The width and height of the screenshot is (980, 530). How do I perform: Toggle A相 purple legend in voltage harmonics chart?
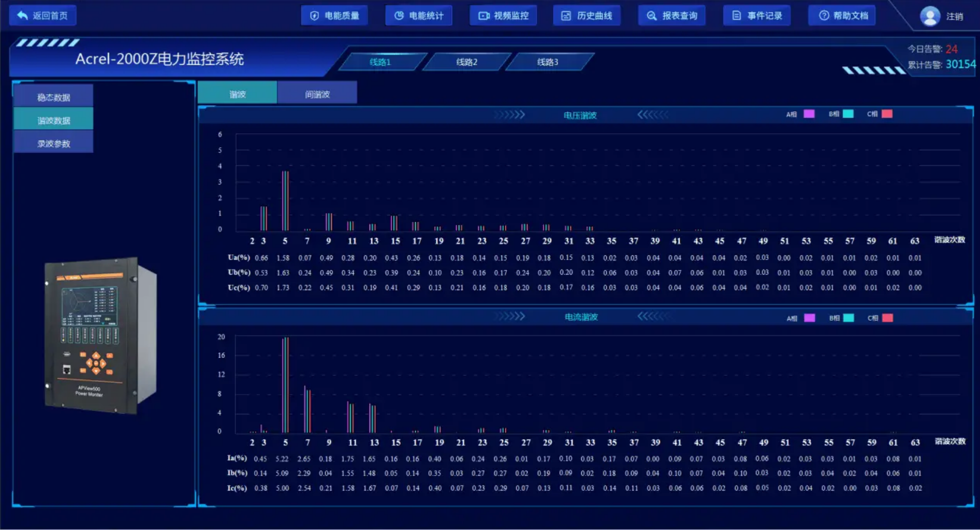(x=809, y=114)
